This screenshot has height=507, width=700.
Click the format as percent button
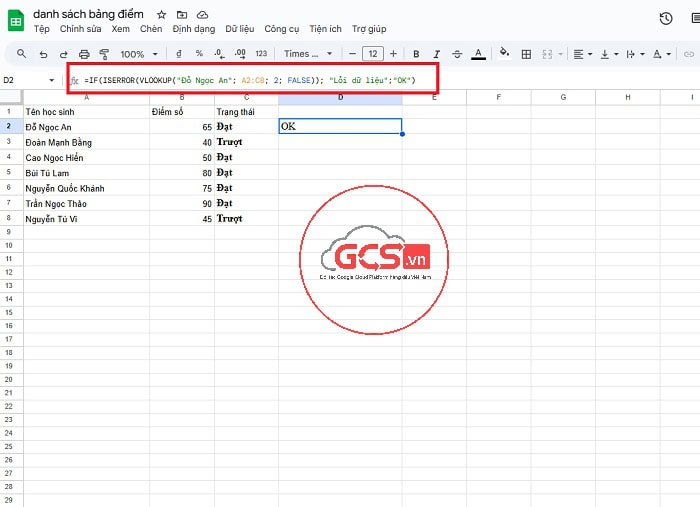(x=199, y=54)
